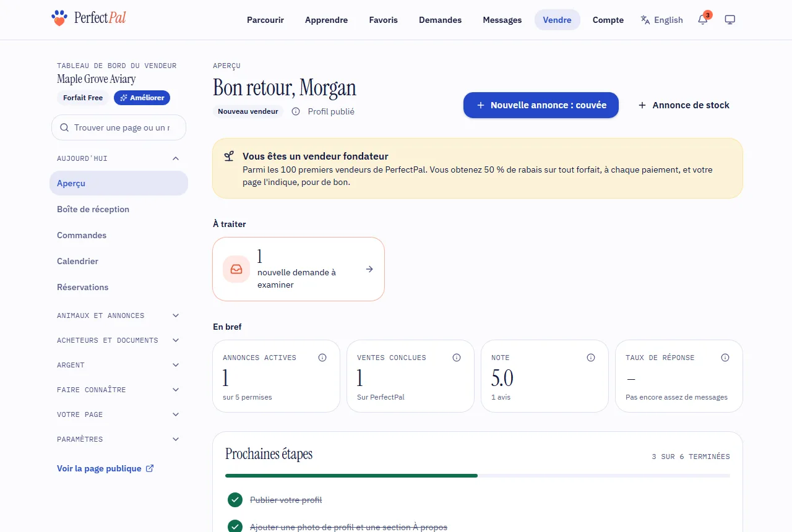The image size is (792, 532).
Task: Expand the Animaux et annonces section
Action: 119,315
